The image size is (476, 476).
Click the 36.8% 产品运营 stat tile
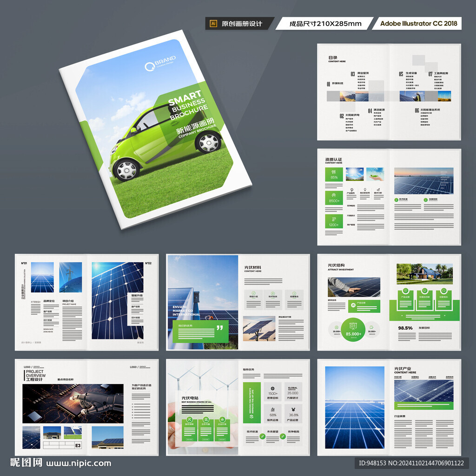(293, 413)
